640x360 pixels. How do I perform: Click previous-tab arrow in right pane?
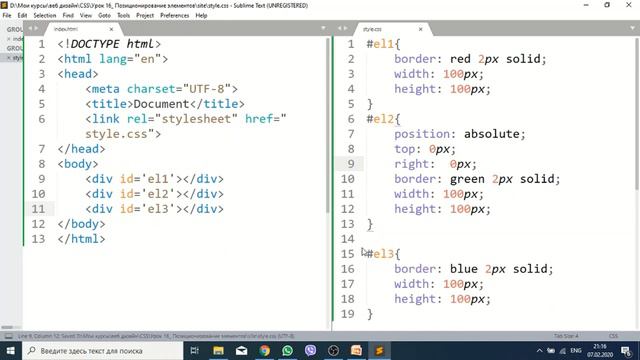tap(339, 28)
